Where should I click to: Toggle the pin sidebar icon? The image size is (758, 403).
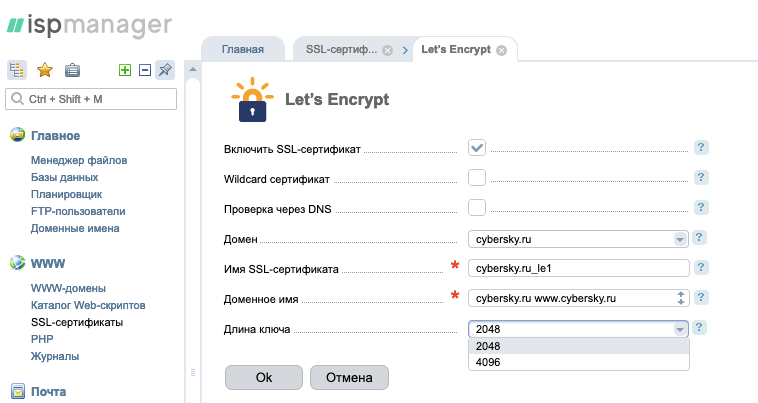point(165,70)
